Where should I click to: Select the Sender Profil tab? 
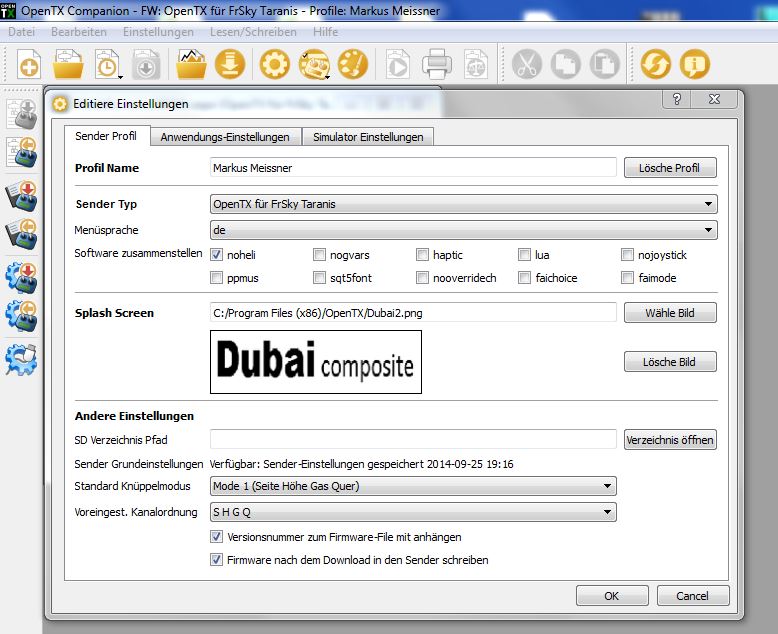106,136
